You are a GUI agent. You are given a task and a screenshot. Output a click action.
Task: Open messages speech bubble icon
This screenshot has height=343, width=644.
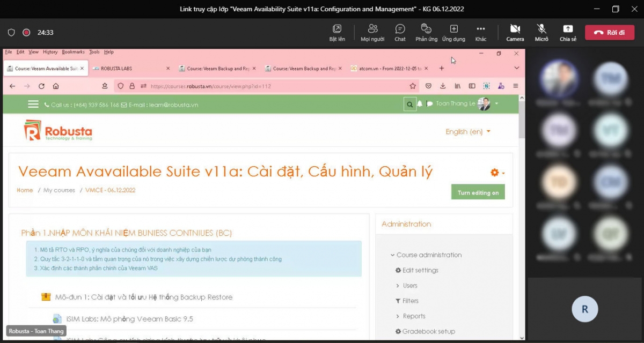pos(429,104)
